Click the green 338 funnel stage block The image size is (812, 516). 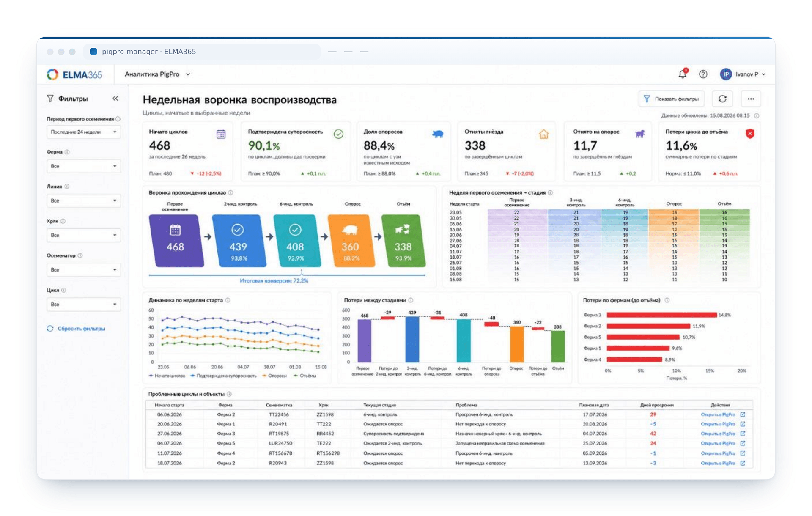click(x=403, y=241)
